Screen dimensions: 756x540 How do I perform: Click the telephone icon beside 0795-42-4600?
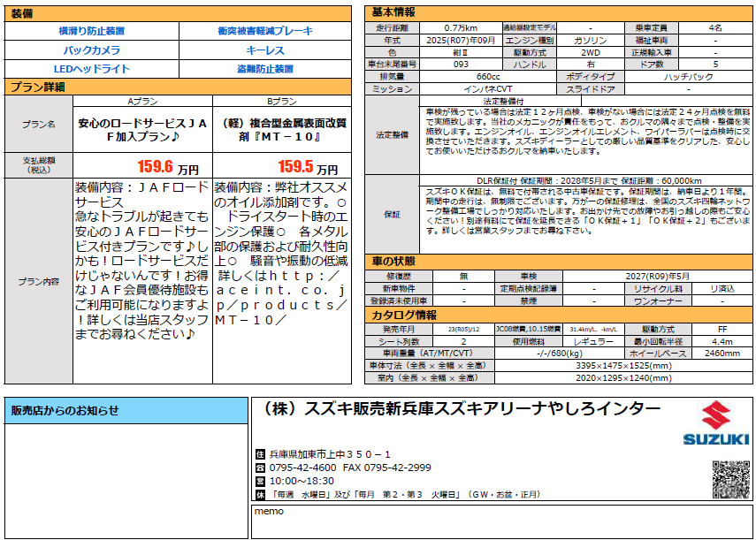[x=260, y=468]
